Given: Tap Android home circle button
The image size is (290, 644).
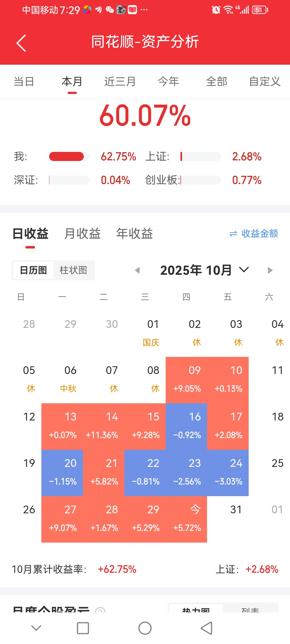Looking at the screenshot, I should 145,628.
